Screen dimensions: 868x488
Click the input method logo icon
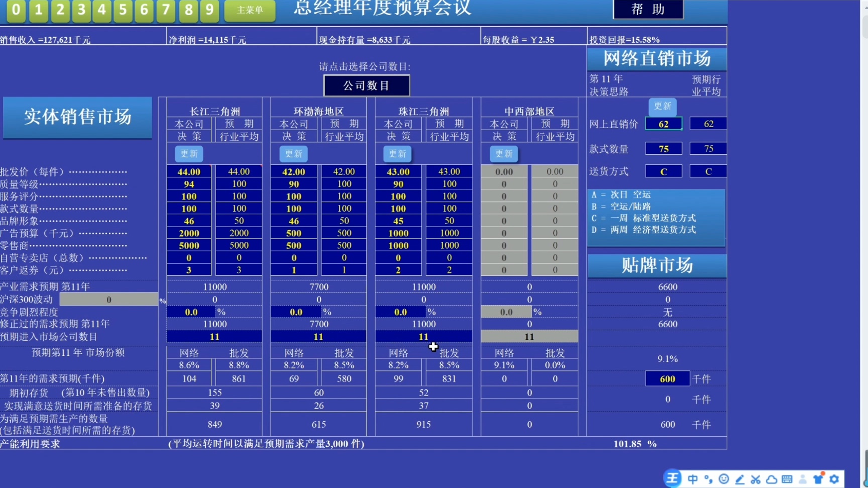pos(673,478)
